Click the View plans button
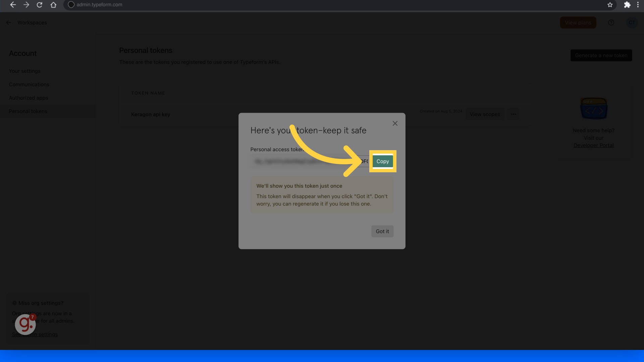Image resolution: width=644 pixels, height=362 pixels. (x=578, y=22)
